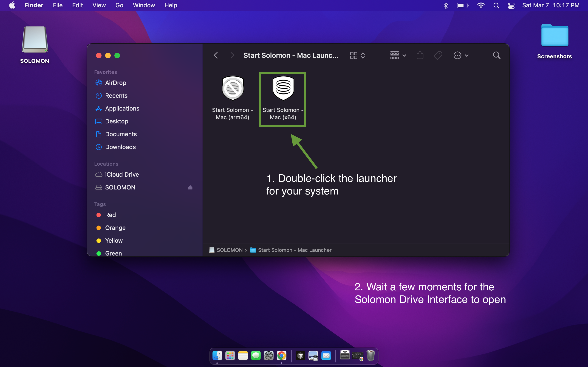Image resolution: width=588 pixels, height=367 pixels.
Task: Go back with the left chevron button
Action: click(216, 55)
